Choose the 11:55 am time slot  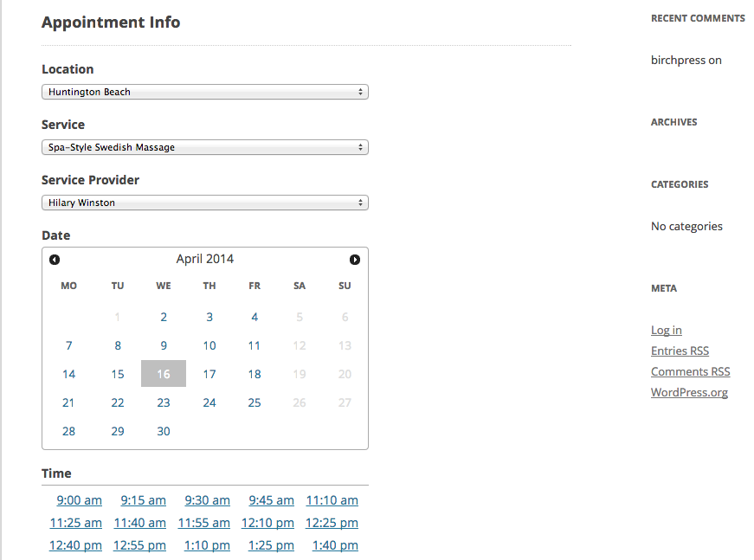pyautogui.click(x=204, y=523)
